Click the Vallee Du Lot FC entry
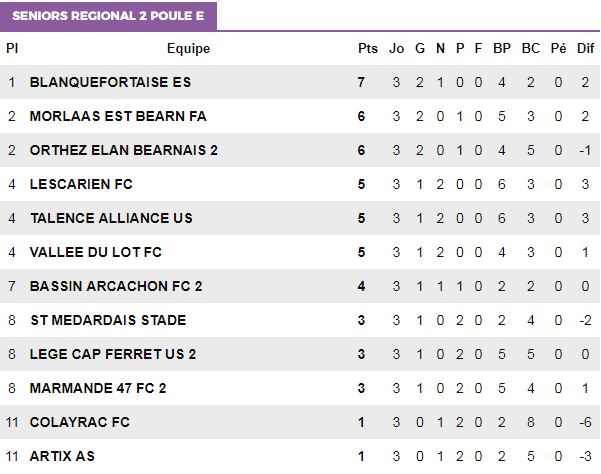Viewport: 601px width, 474px height. coord(96,252)
